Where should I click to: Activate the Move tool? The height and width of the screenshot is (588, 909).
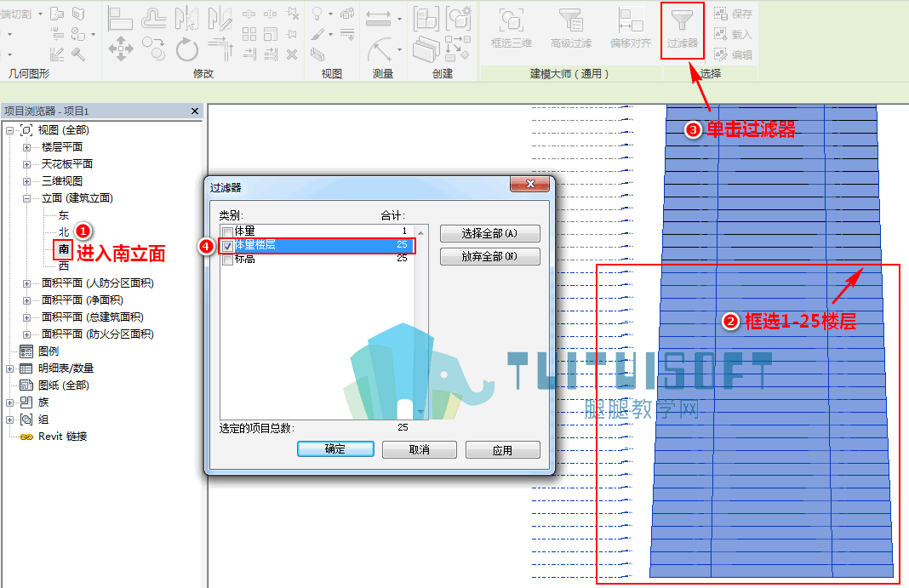[121, 49]
